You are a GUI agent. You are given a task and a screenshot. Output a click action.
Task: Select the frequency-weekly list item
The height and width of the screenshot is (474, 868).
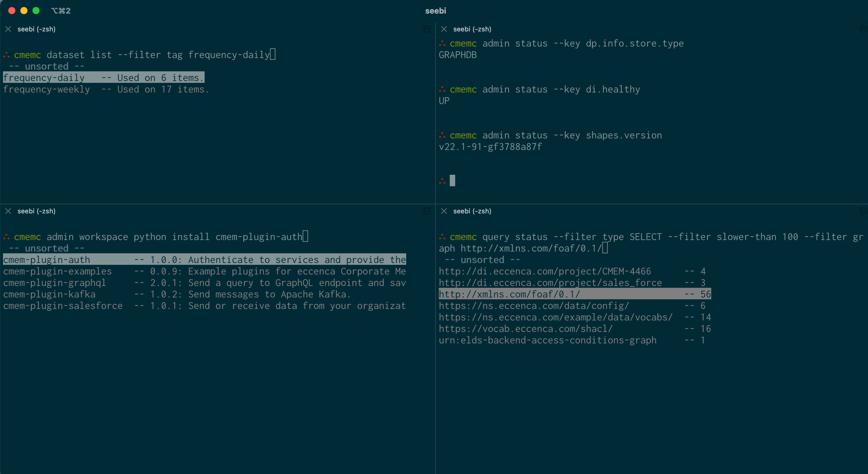106,89
